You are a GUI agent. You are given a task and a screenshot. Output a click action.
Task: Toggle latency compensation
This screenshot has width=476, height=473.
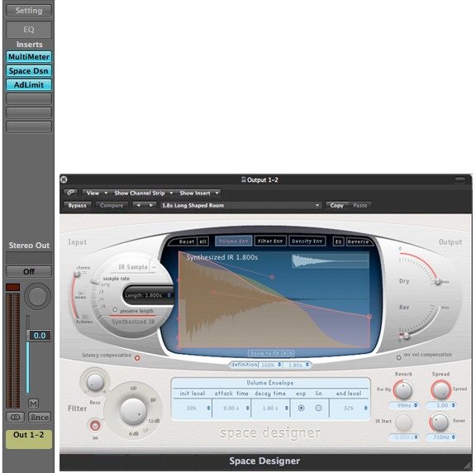pyautogui.click(x=137, y=358)
